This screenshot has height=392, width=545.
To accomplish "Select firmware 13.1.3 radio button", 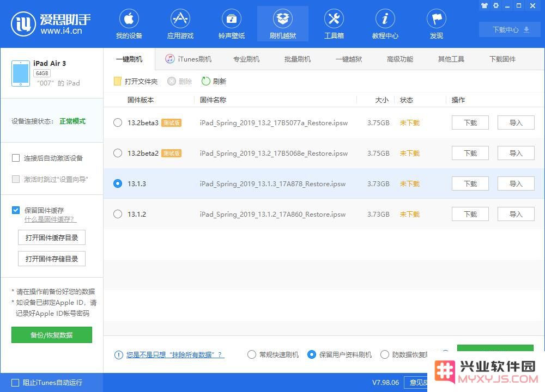I will pyautogui.click(x=118, y=183).
